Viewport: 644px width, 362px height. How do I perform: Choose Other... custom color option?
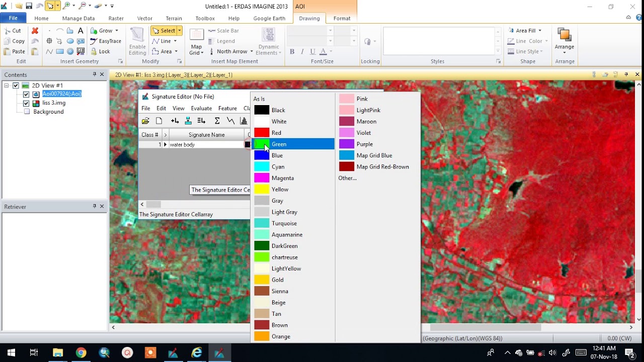(347, 178)
